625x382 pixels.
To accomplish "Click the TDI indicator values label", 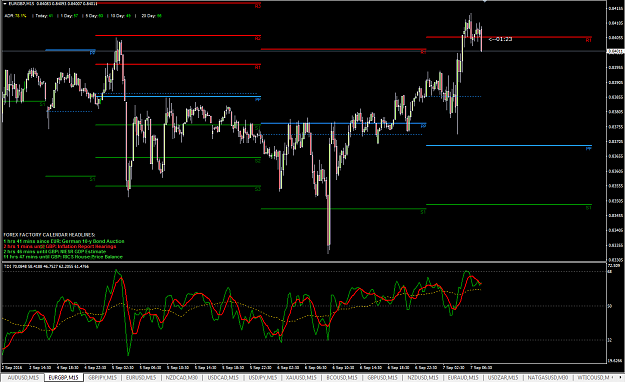I will 46,266.
